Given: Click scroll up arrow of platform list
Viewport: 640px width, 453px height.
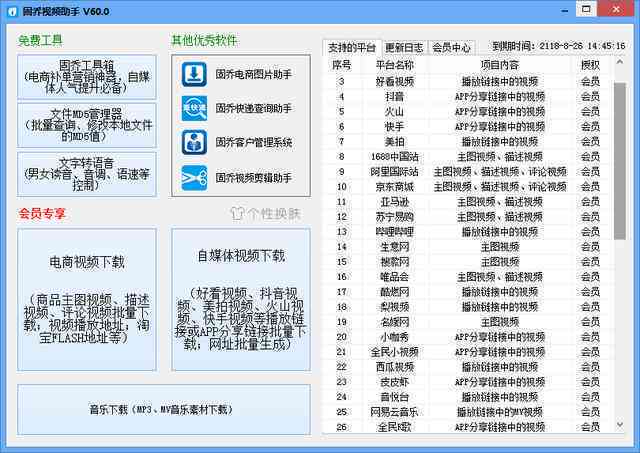Looking at the screenshot, I should click(620, 62).
